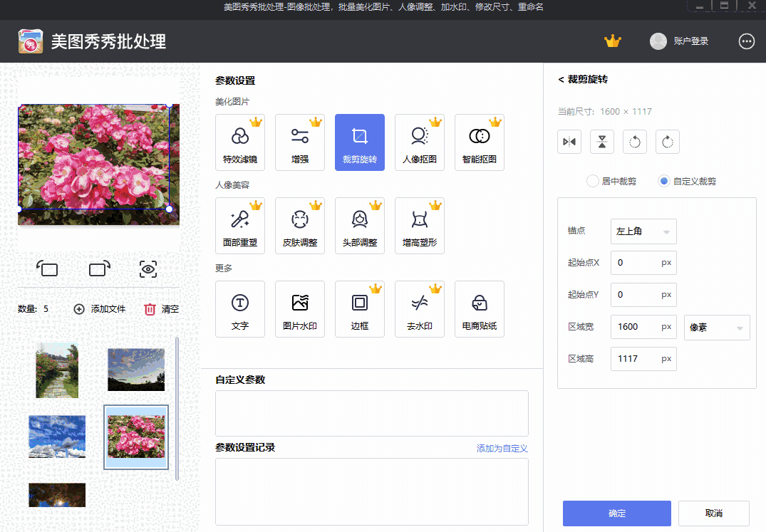Select the 头部调整 head adjustment tool
The height and width of the screenshot is (532, 766).
pyautogui.click(x=360, y=225)
